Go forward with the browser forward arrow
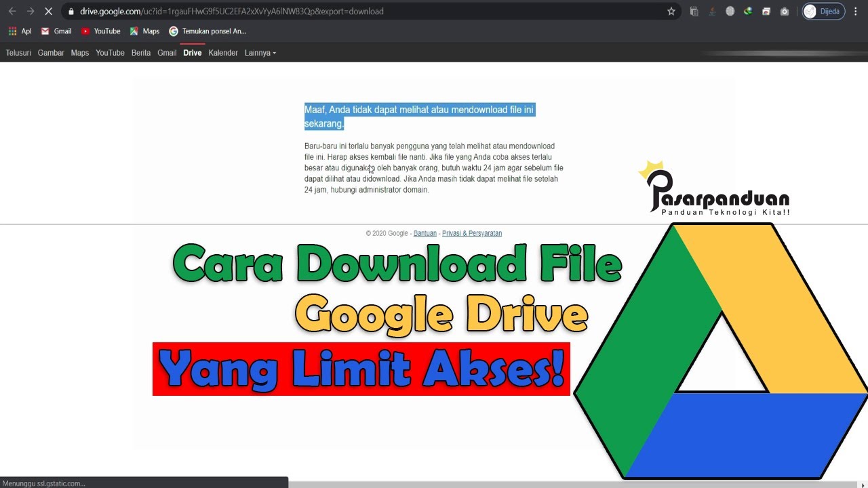The height and width of the screenshot is (488, 868). coord(31,11)
